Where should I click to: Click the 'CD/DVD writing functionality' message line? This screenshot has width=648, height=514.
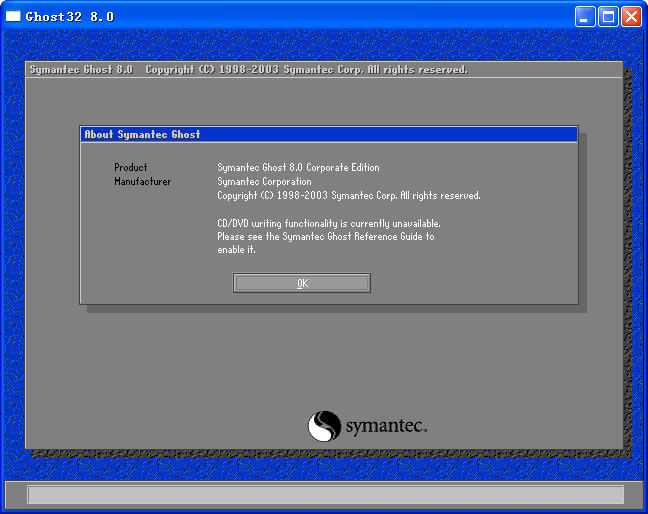328,224
